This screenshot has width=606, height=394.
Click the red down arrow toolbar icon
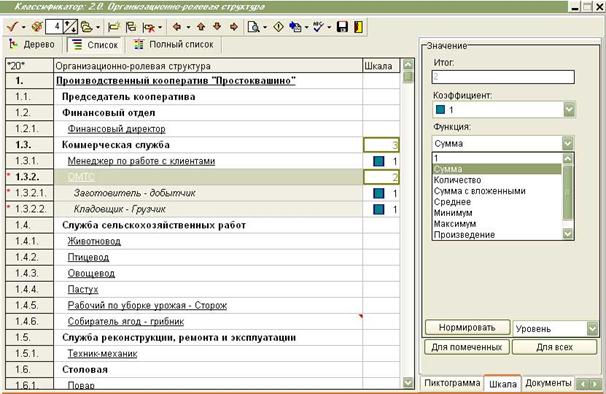point(217,27)
